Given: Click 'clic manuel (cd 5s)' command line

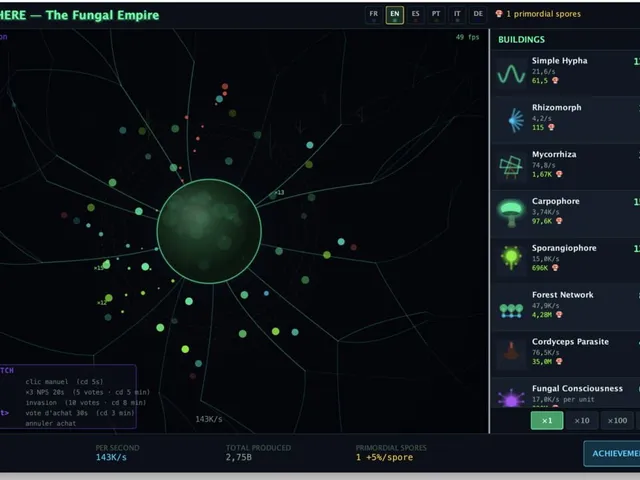Looking at the screenshot, I should click(64, 382).
